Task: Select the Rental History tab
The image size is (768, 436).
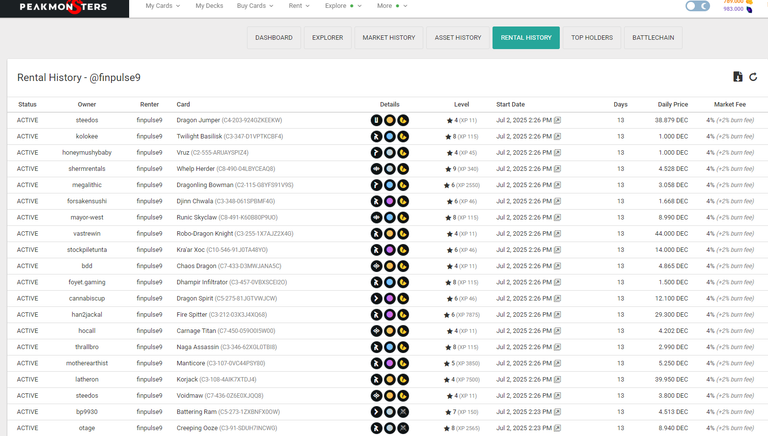Action: pyautogui.click(x=526, y=38)
